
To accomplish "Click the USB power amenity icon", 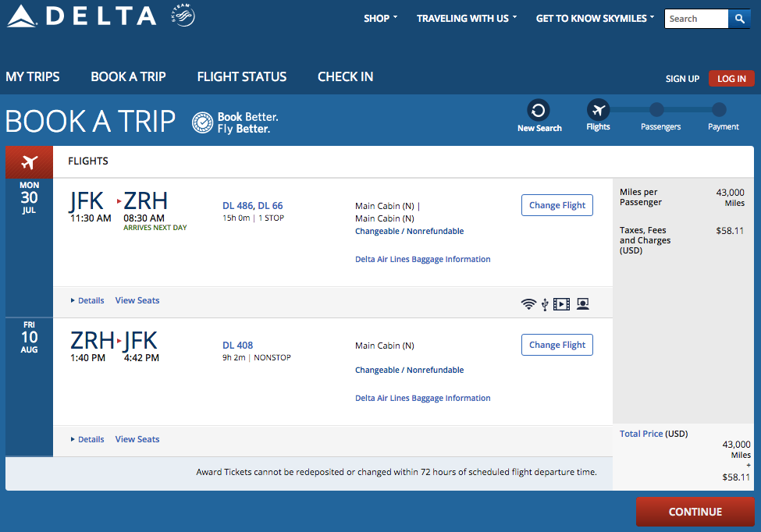I will click(545, 304).
